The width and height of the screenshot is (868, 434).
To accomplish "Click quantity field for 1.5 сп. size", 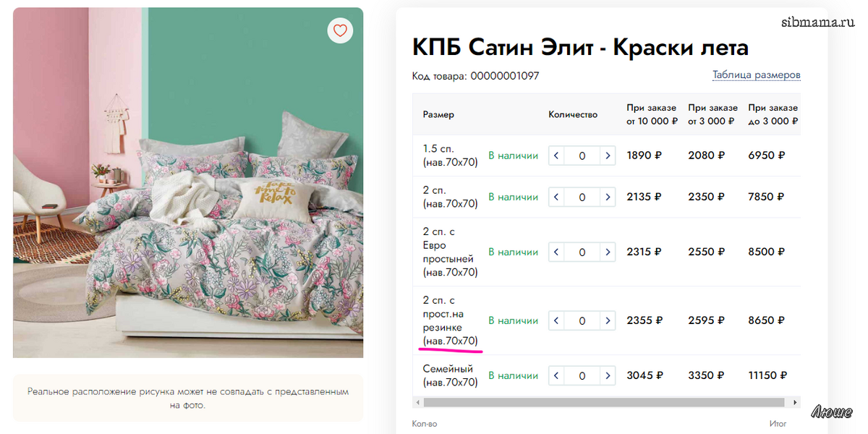I will 582,156.
